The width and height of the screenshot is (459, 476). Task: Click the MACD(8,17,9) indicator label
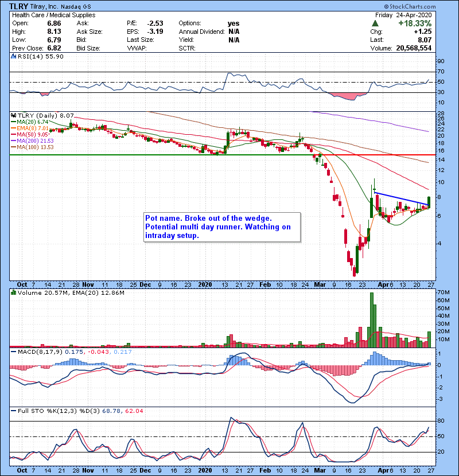(x=40, y=352)
